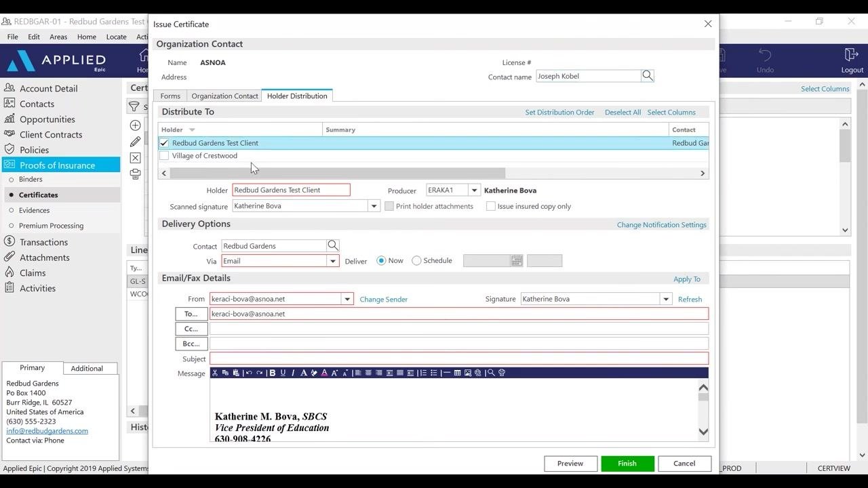Viewport: 868px width, 488px height.
Task: Open the Delivery Contact lookup magnifier
Action: pyautogui.click(x=333, y=245)
